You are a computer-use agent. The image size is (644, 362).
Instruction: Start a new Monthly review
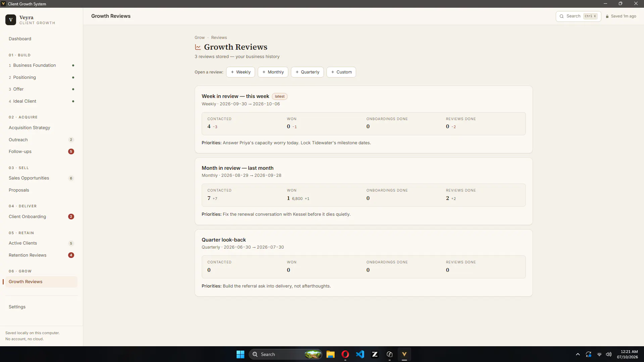pos(273,72)
